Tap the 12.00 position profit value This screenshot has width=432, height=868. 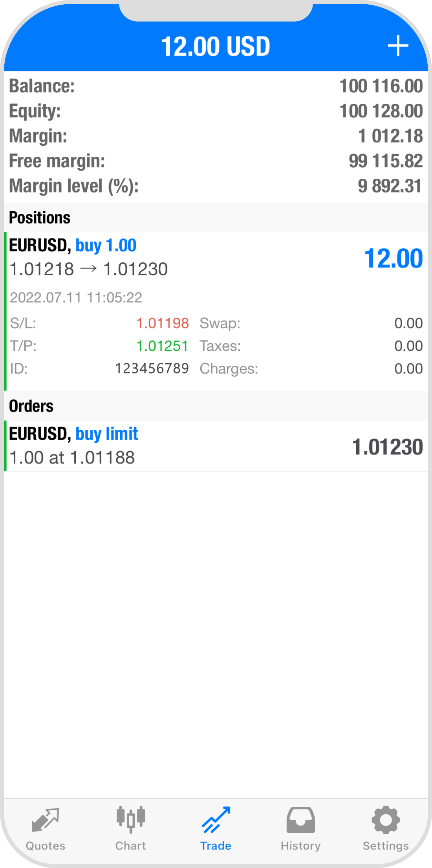pos(394,258)
